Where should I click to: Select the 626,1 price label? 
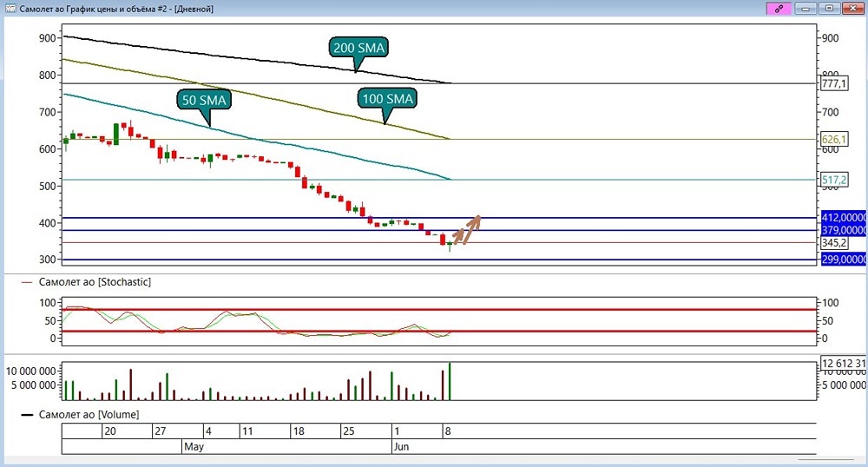pos(833,140)
